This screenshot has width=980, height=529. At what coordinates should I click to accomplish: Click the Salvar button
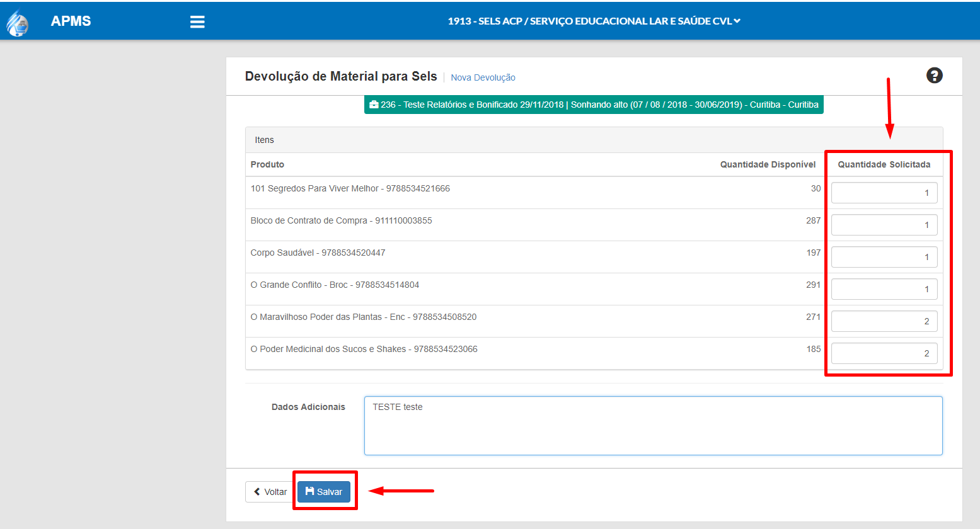click(324, 492)
